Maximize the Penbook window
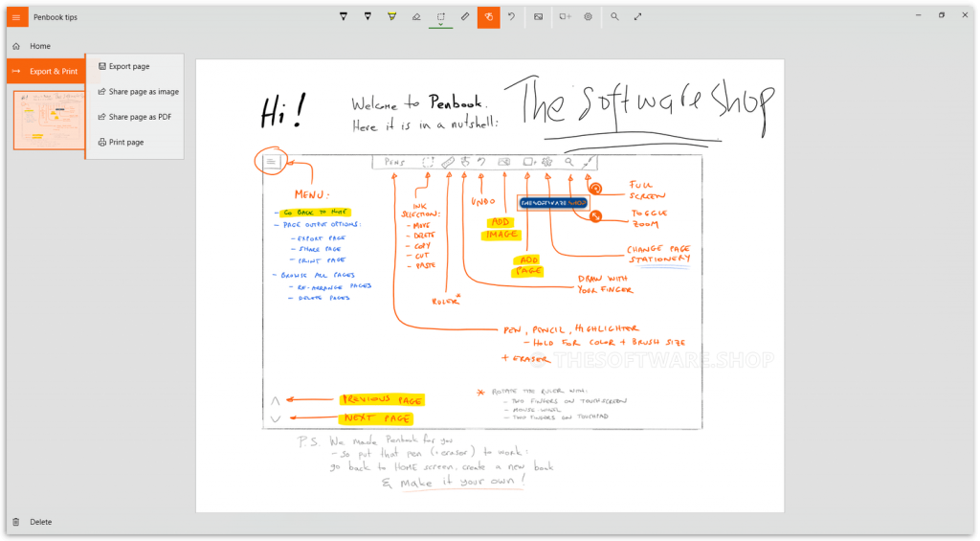The image size is (980, 541). (942, 15)
